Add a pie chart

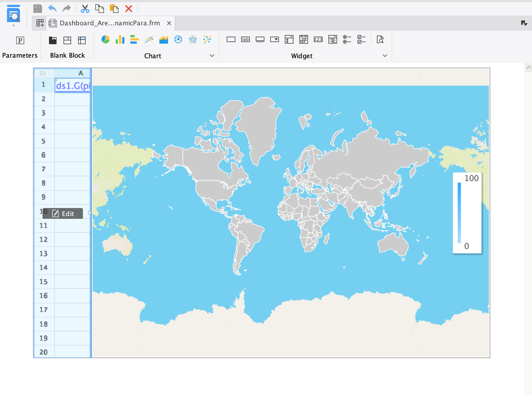tap(106, 40)
